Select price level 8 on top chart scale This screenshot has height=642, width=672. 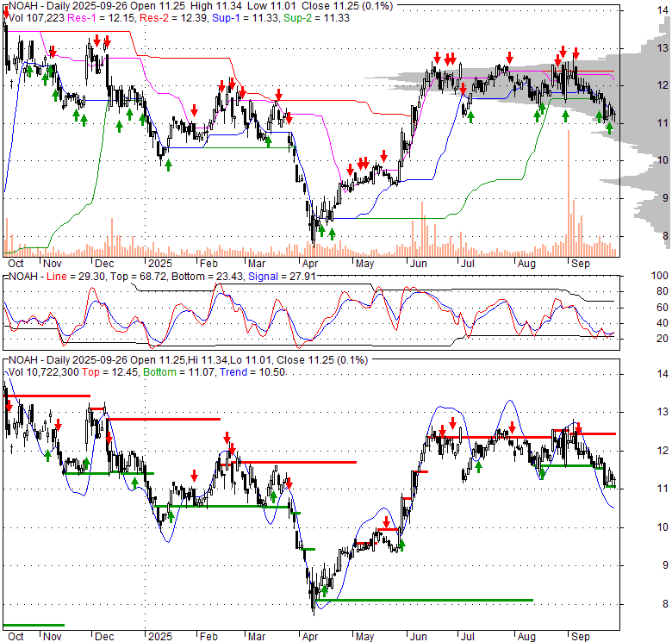coord(665,236)
